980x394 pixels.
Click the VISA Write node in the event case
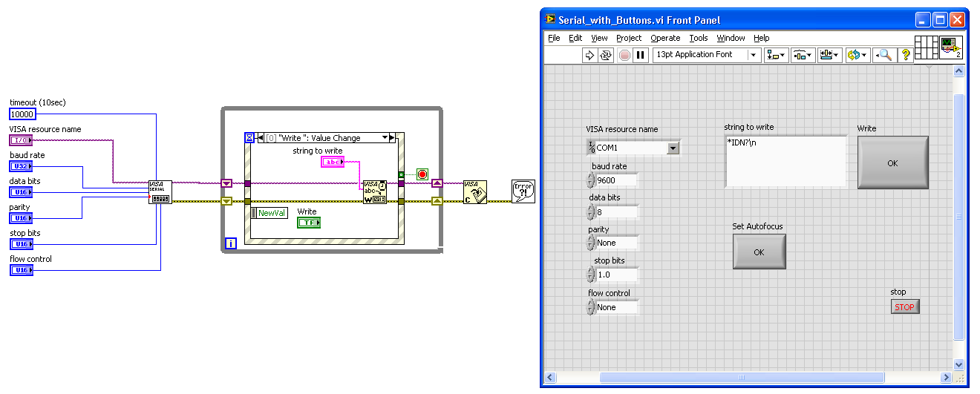[375, 191]
